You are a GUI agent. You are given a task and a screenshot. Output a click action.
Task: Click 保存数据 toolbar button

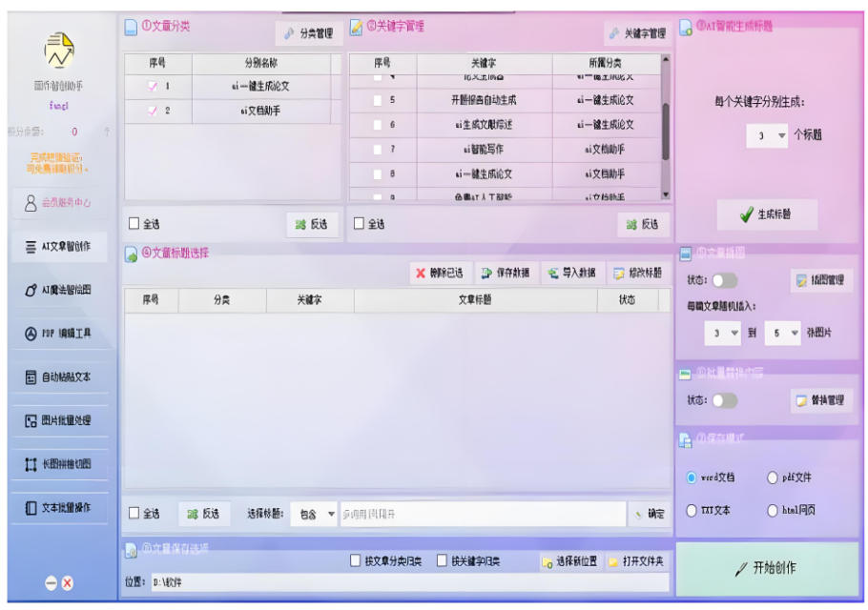[x=506, y=274]
